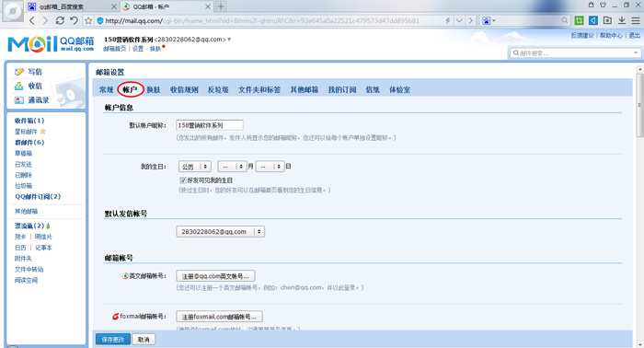Image resolution: width=644 pixels, height=348 pixels.
Task: Click 注册@qq.com英文帐号 button
Action: (215, 276)
